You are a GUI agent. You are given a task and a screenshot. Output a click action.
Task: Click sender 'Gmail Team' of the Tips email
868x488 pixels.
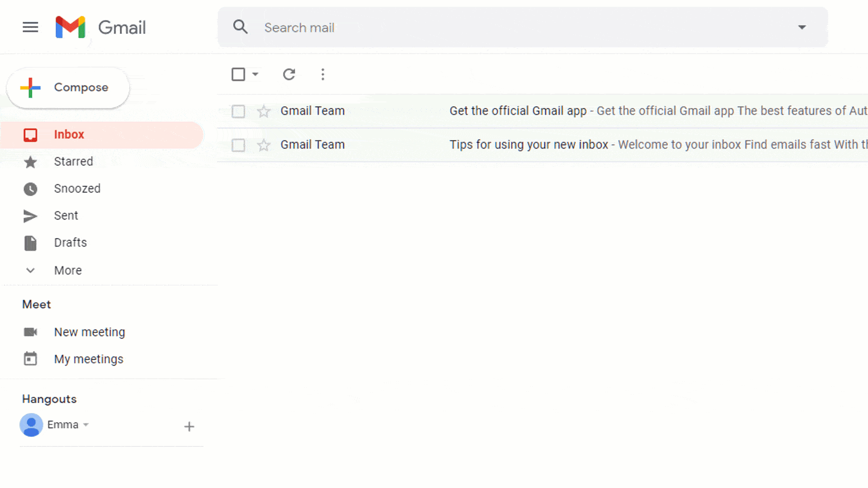(x=312, y=145)
